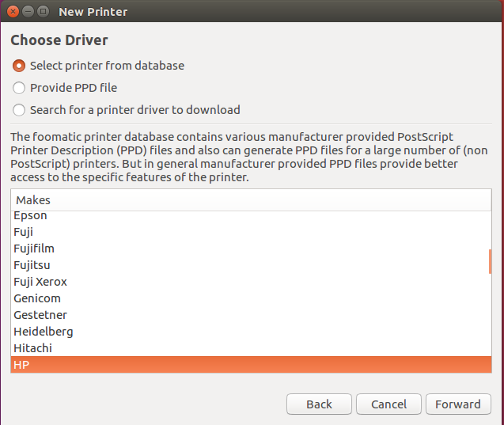Go Back to the previous step
The height and width of the screenshot is (425, 504).
point(319,404)
